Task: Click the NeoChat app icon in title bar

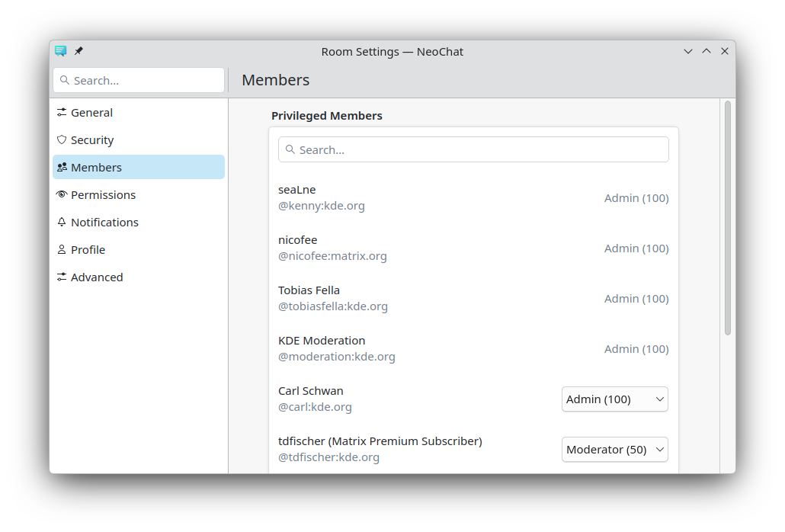Action: pyautogui.click(x=61, y=51)
